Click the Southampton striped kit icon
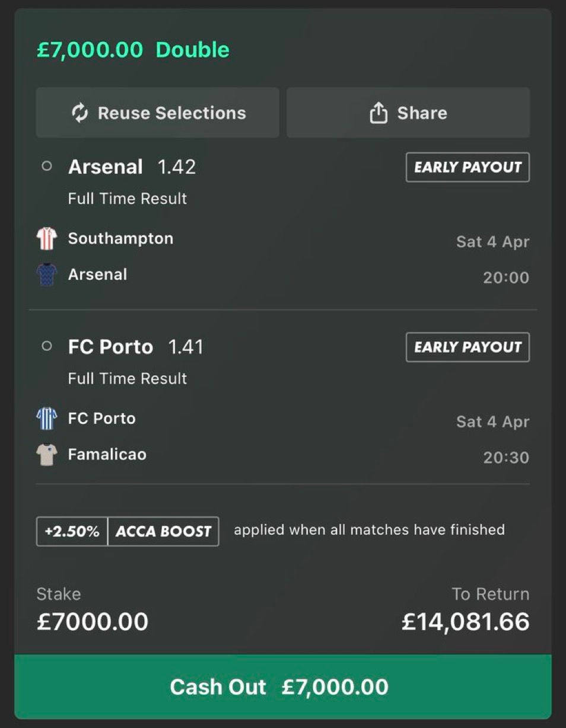 click(46, 238)
